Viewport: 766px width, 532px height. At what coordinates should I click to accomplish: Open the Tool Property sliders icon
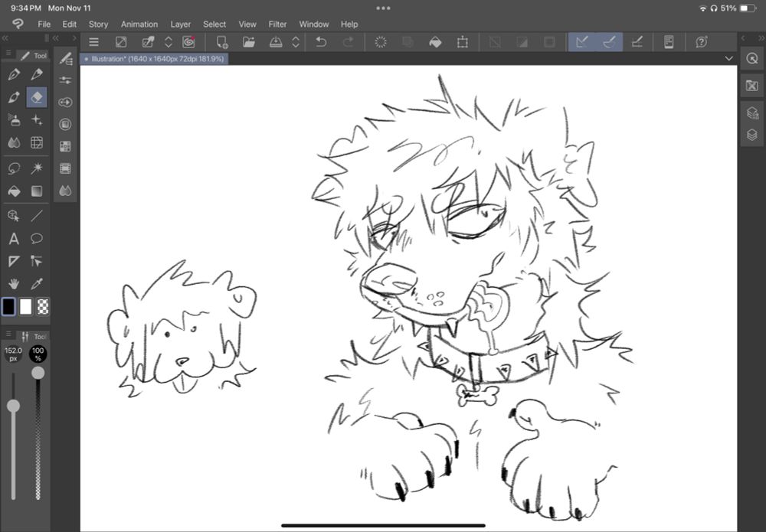pyautogui.click(x=65, y=80)
